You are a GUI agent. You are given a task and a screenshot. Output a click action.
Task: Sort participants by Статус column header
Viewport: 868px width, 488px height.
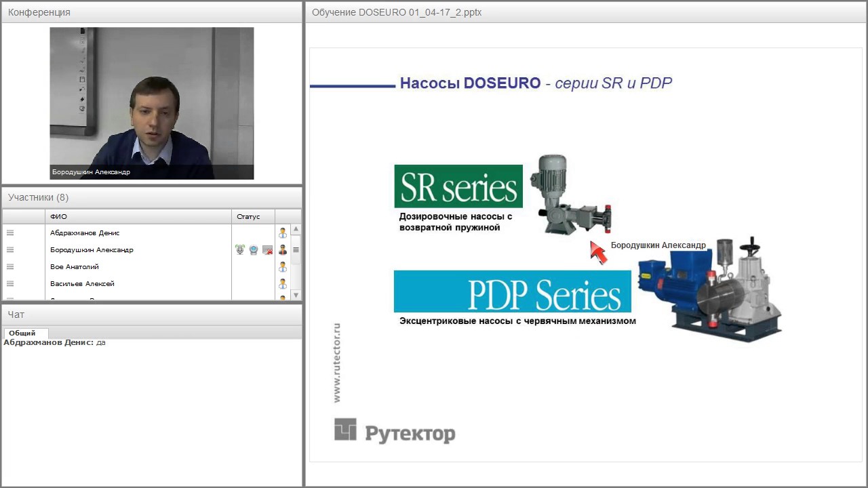[253, 216]
